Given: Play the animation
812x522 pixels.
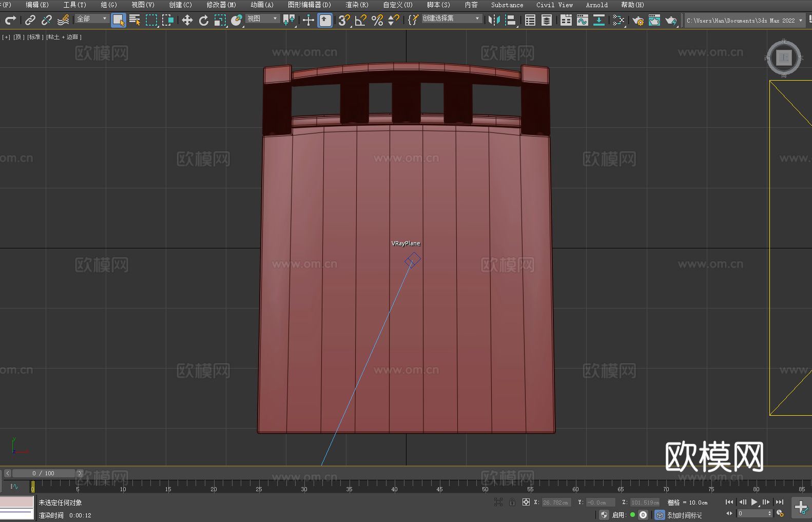Looking at the screenshot, I should point(755,502).
